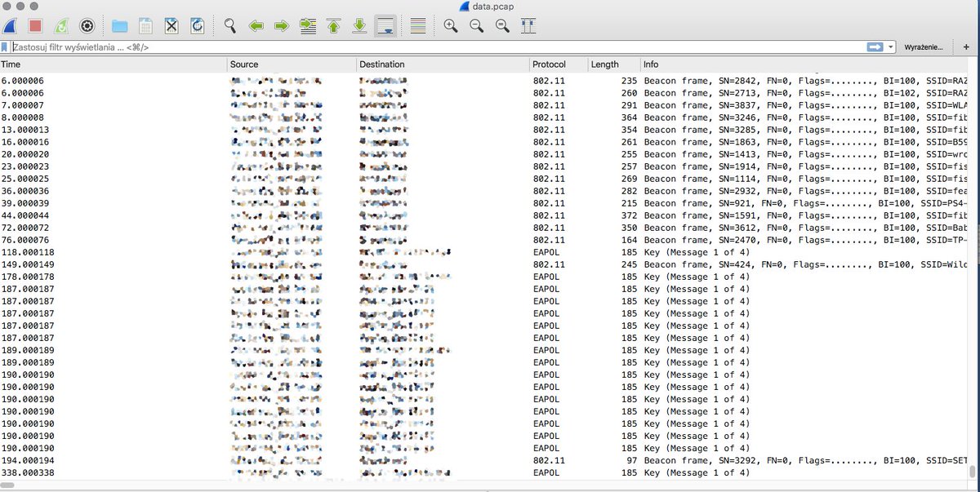
Task: Save this capture file
Action: (x=145, y=26)
